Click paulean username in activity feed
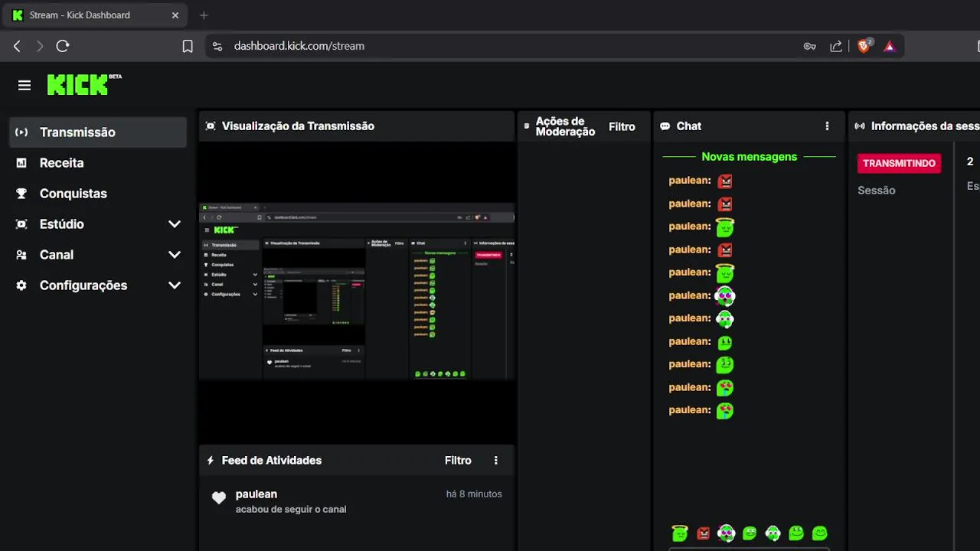The width and height of the screenshot is (980, 551). click(x=256, y=494)
